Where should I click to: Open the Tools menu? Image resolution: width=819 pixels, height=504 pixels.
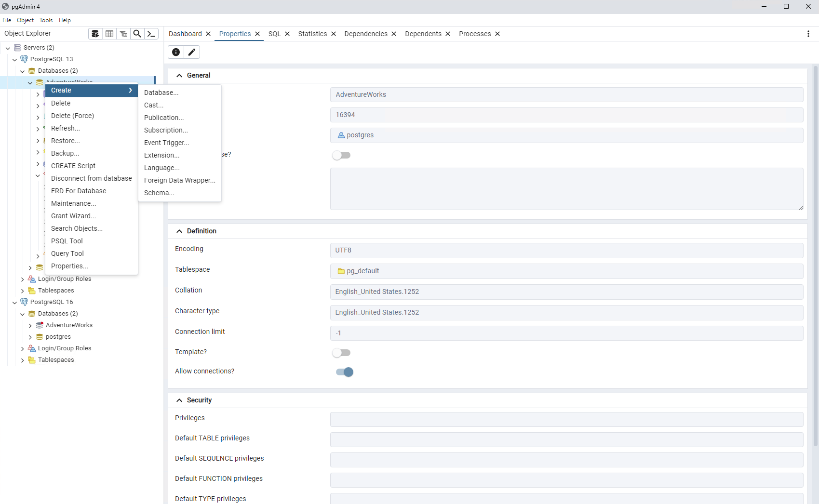[x=46, y=20]
